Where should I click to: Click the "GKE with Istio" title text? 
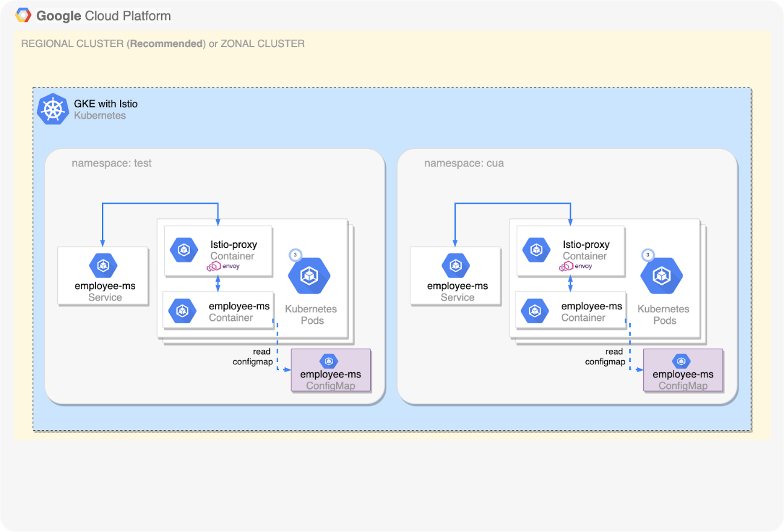(x=106, y=104)
